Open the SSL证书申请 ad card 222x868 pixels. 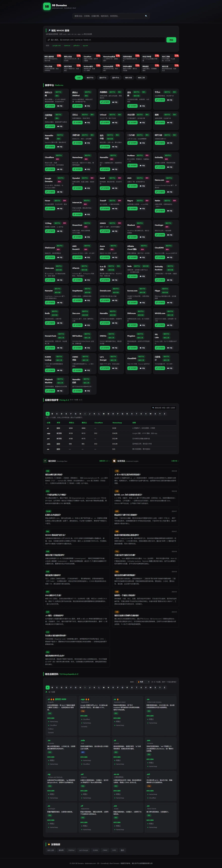(150, 59)
